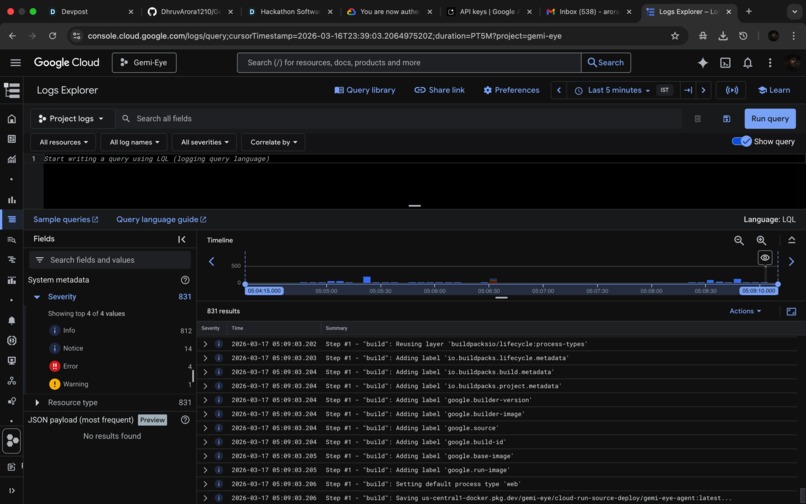
Task: Open JSON payload help icon
Action: 185,420
